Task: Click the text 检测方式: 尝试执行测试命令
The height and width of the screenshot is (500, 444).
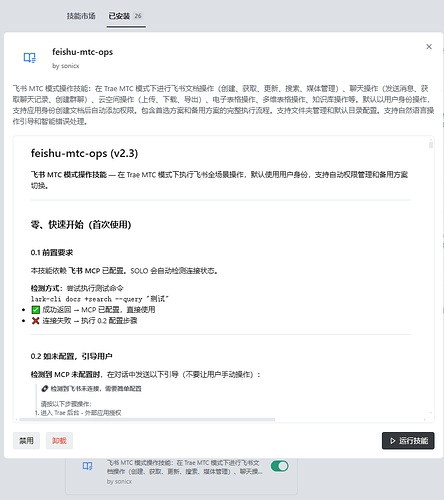Action: pos(77,288)
